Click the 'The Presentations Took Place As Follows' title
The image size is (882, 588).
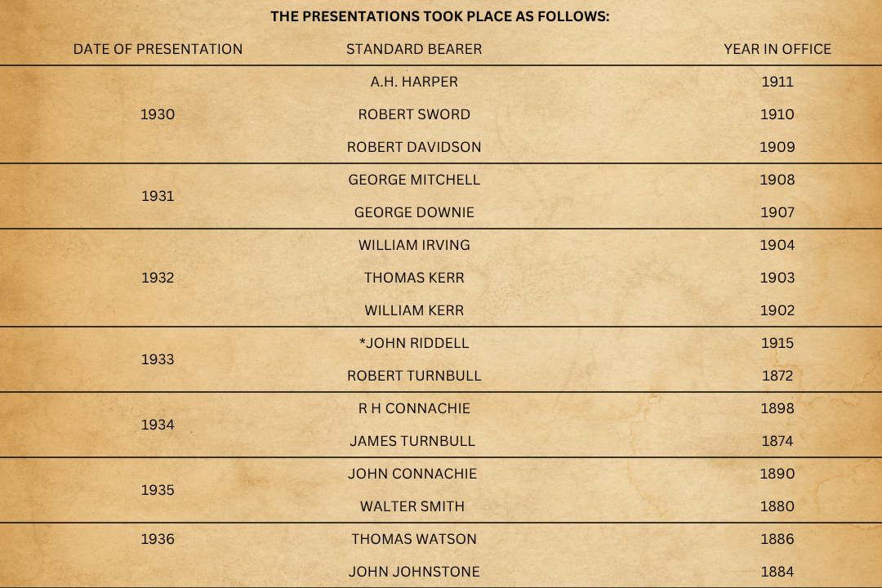440,16
